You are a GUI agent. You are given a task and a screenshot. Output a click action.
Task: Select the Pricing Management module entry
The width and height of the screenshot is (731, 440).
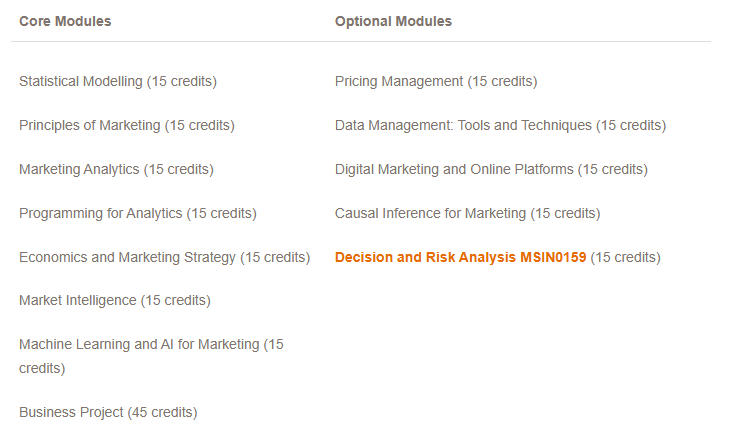tap(436, 82)
